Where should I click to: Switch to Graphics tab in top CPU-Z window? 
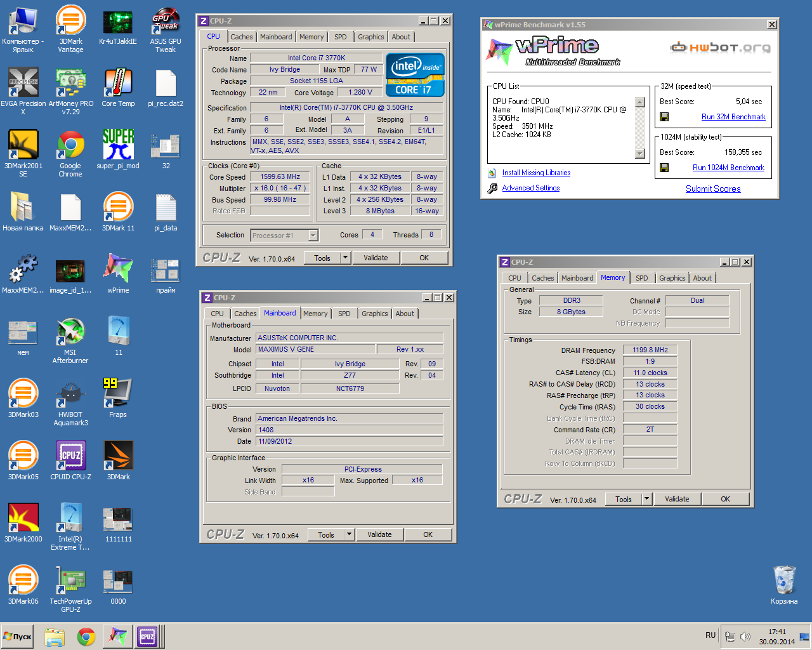(x=371, y=37)
